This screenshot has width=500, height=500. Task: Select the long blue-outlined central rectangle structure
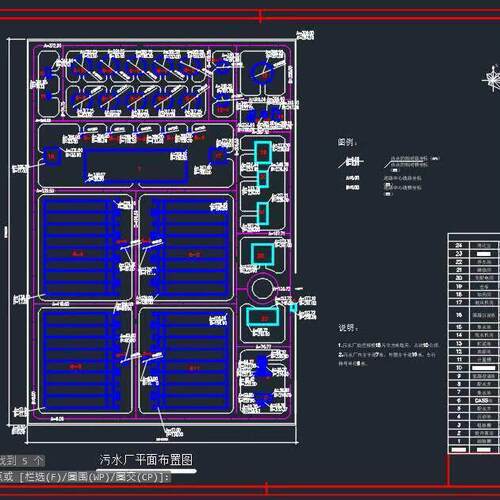click(x=136, y=167)
